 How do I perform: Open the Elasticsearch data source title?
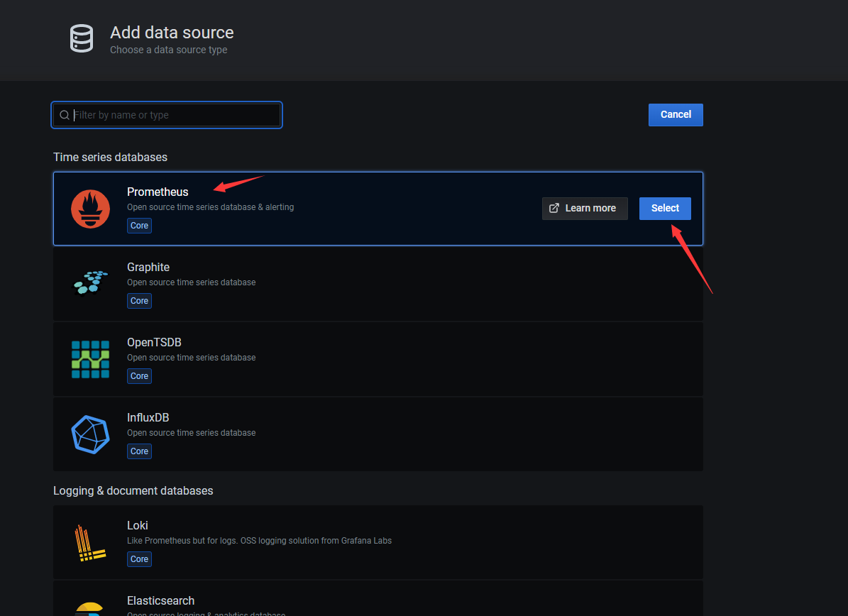point(160,600)
